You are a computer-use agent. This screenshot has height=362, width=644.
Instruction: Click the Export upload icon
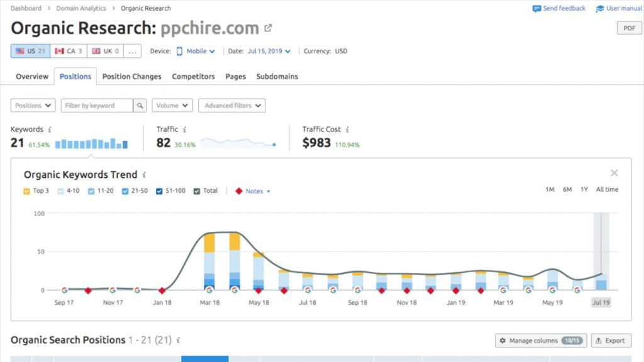599,341
